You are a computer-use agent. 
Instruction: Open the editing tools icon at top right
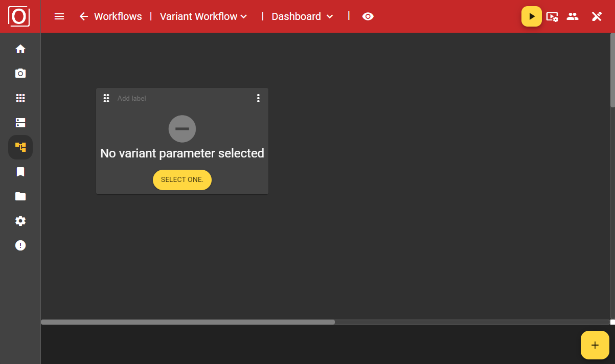point(597,16)
